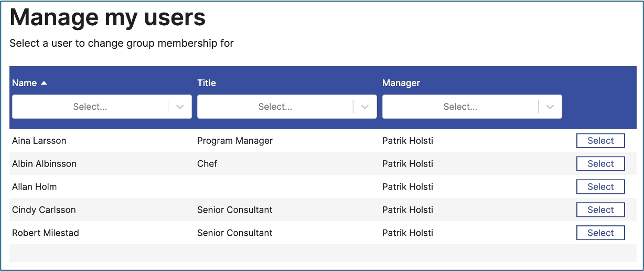
Task: Click the Program Manager title cell
Action: click(235, 141)
